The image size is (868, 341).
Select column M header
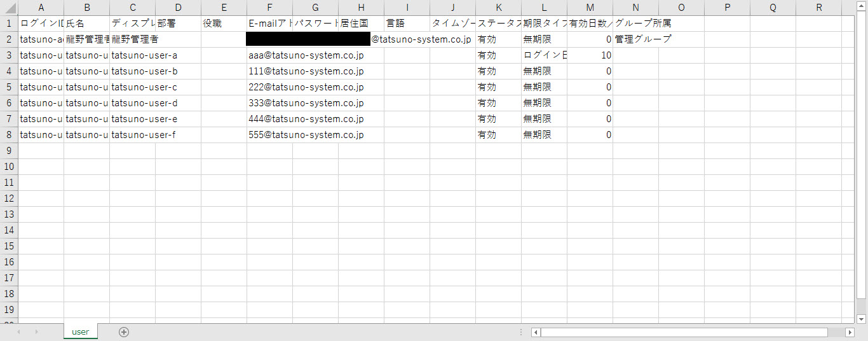[x=590, y=8]
